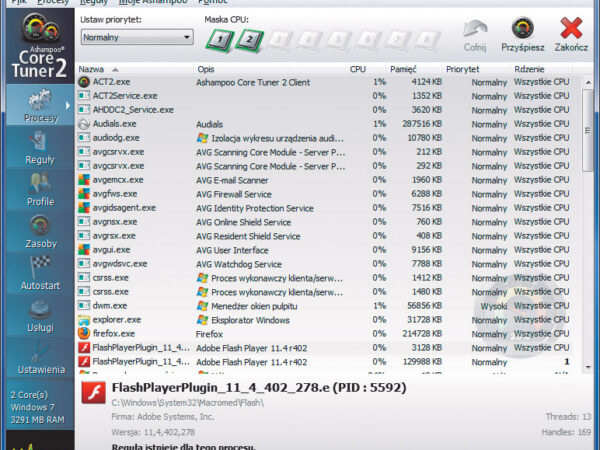Screen dimensions: 600x450
Task: Open the Autostart section
Action: [40, 274]
